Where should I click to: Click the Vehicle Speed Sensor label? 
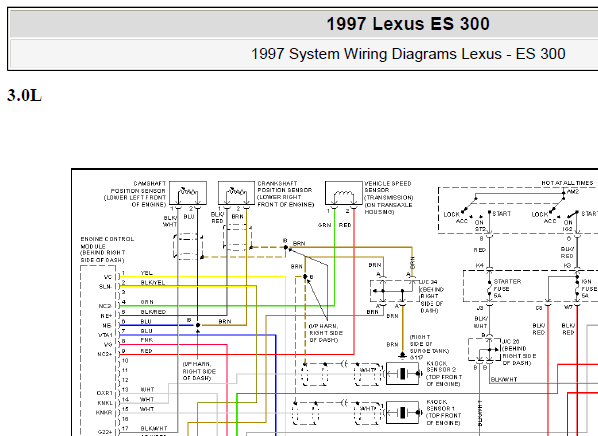[389, 198]
